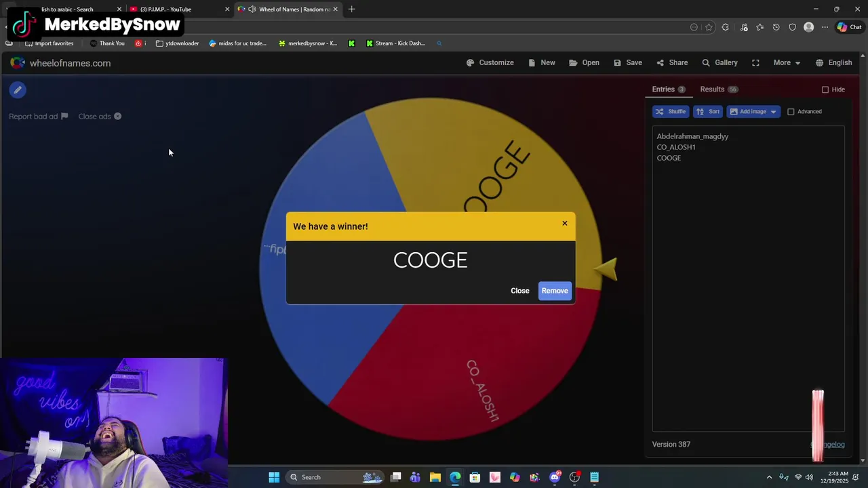Screen dimensions: 868x488
Task: Open File Explorer from the taskbar
Action: 435,477
